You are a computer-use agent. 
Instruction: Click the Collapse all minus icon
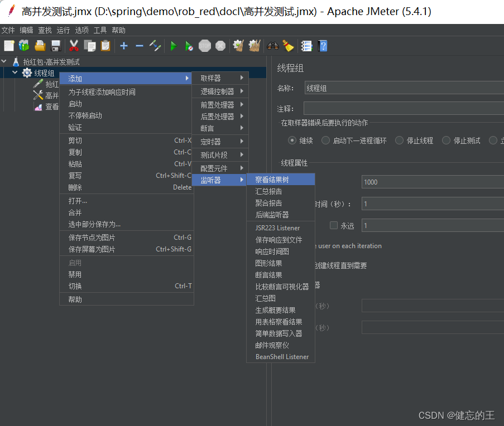click(139, 46)
